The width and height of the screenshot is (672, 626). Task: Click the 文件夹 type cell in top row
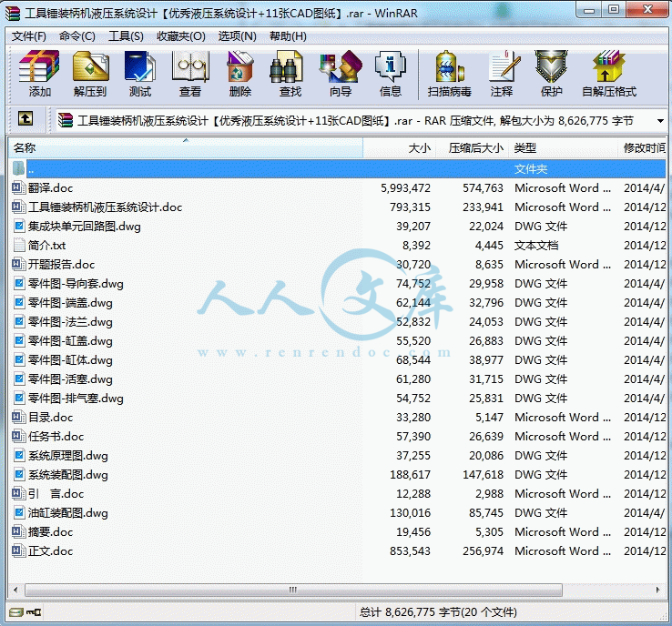coord(531,168)
